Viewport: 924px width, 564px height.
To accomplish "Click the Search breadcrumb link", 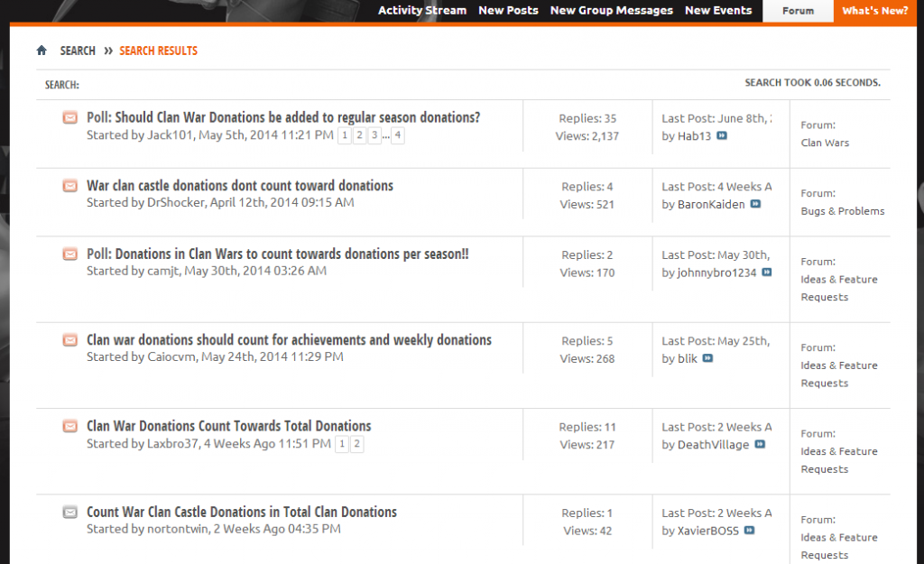I will pos(78,51).
